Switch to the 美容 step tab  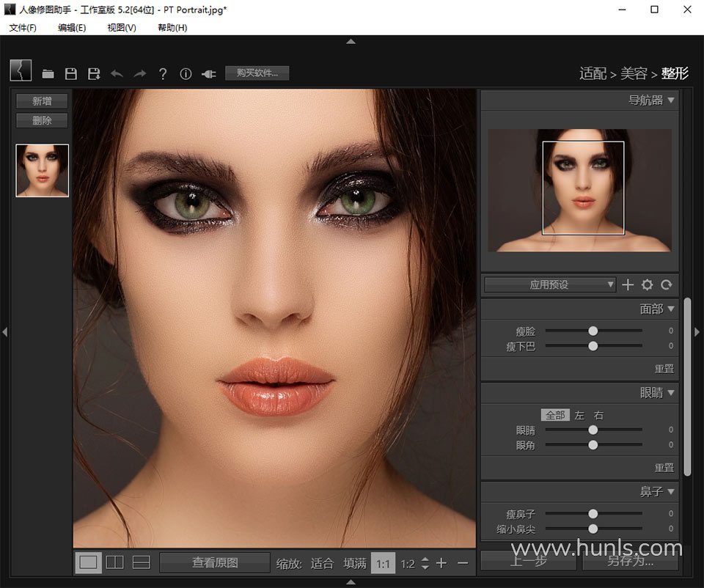click(x=634, y=73)
